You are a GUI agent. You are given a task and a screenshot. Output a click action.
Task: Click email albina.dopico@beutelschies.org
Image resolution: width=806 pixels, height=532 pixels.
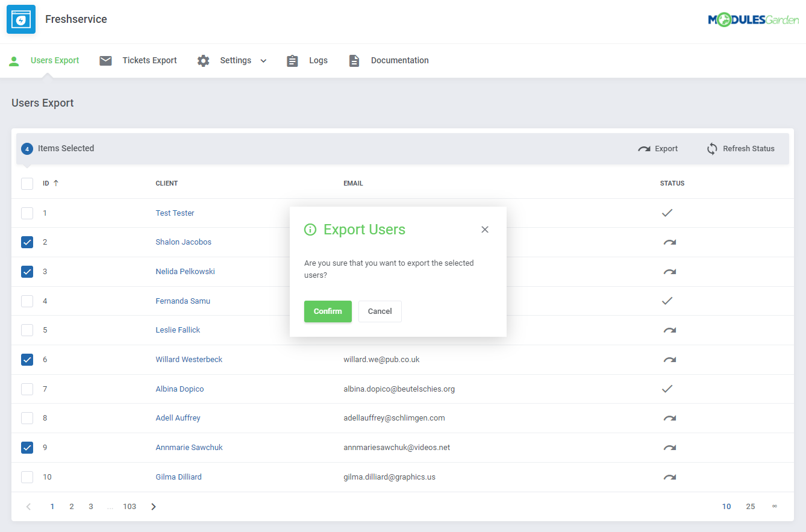pos(399,389)
